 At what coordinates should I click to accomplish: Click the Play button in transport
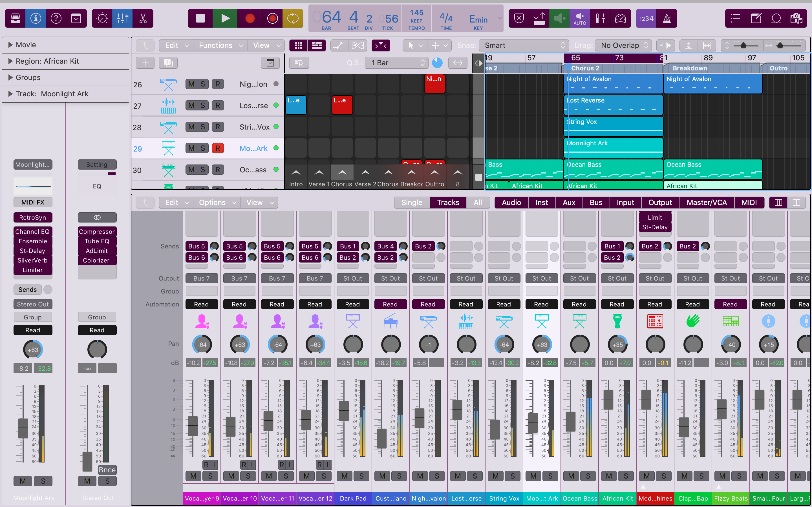click(x=225, y=18)
